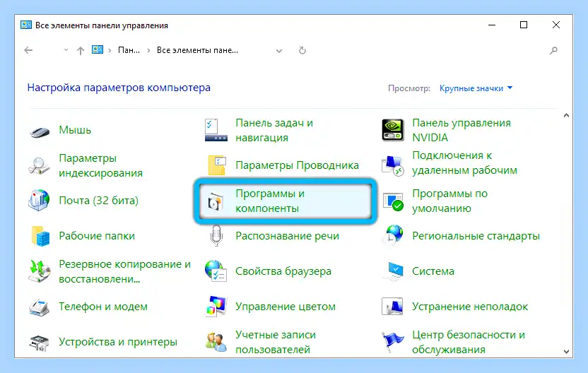The image size is (588, 373).
Task: Open 'Телефон и модем' link
Action: [103, 307]
